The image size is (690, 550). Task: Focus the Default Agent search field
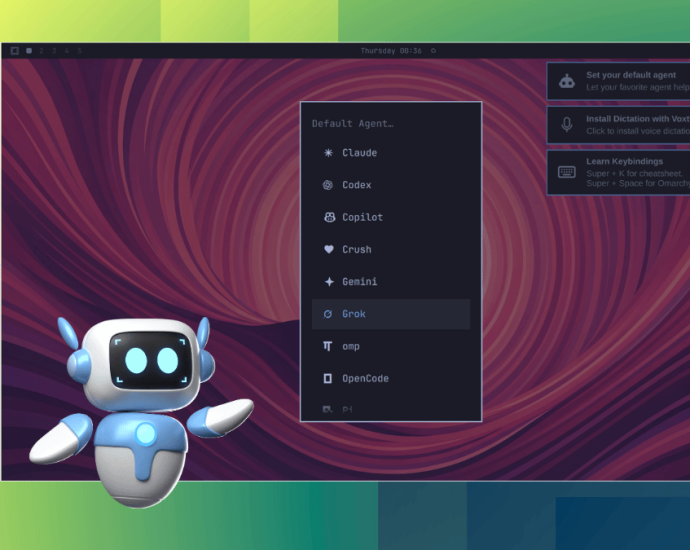(x=391, y=124)
